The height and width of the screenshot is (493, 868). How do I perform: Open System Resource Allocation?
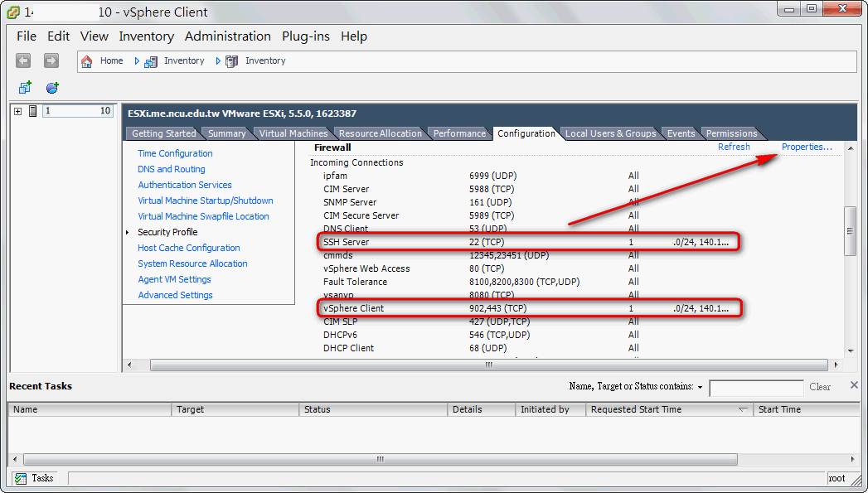click(x=192, y=263)
